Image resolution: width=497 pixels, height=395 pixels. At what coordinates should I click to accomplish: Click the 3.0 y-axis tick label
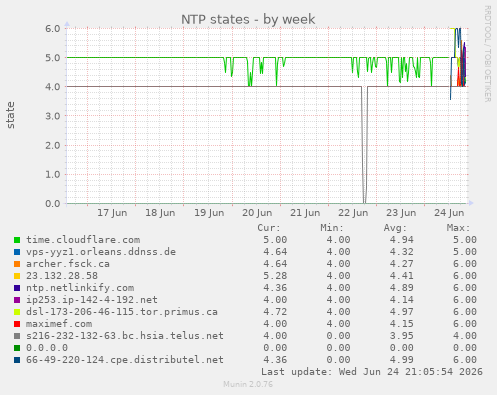point(53,116)
